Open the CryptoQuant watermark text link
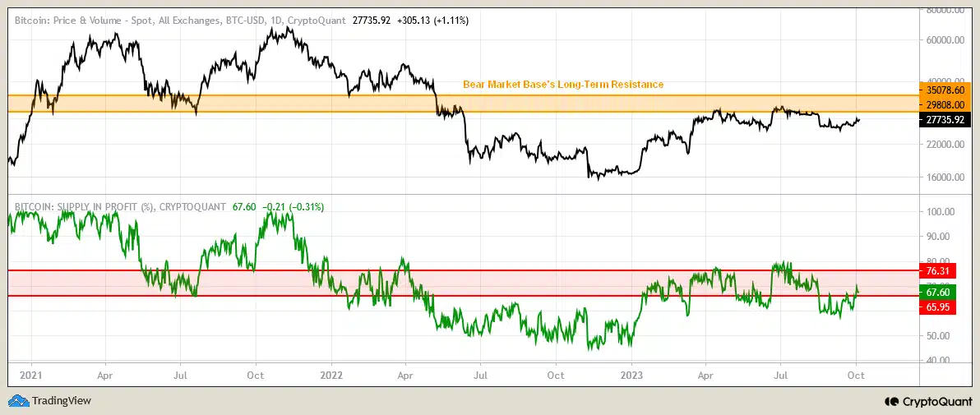 935,402
